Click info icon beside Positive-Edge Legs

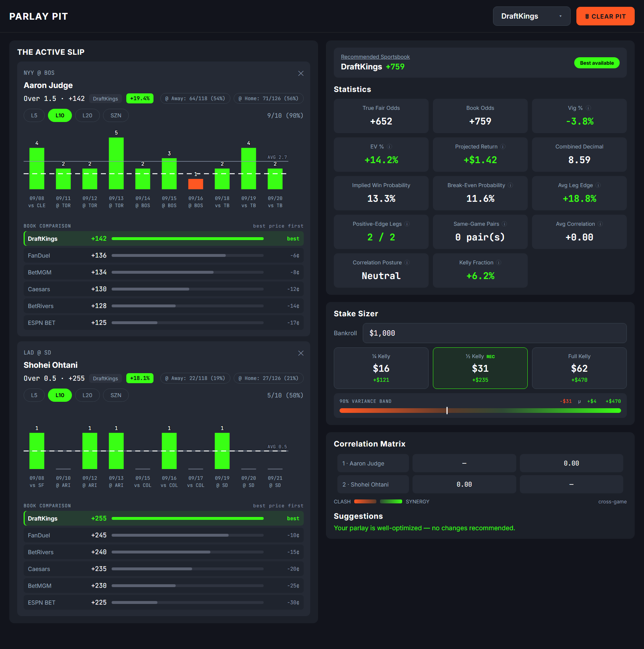(407, 224)
